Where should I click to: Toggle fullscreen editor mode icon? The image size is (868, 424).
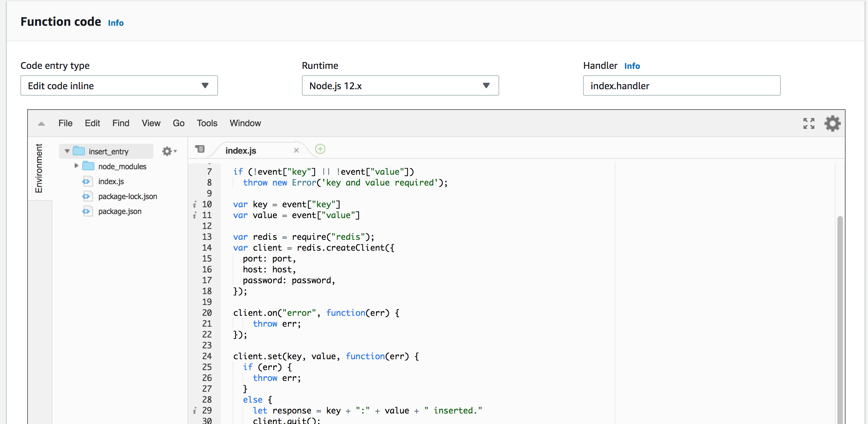(x=809, y=123)
